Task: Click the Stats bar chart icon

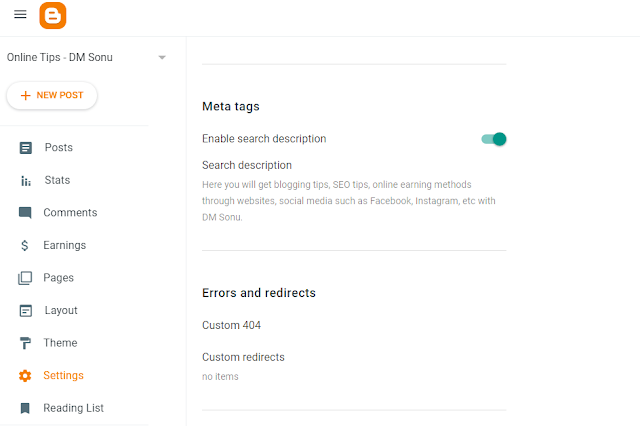Action: (25, 181)
